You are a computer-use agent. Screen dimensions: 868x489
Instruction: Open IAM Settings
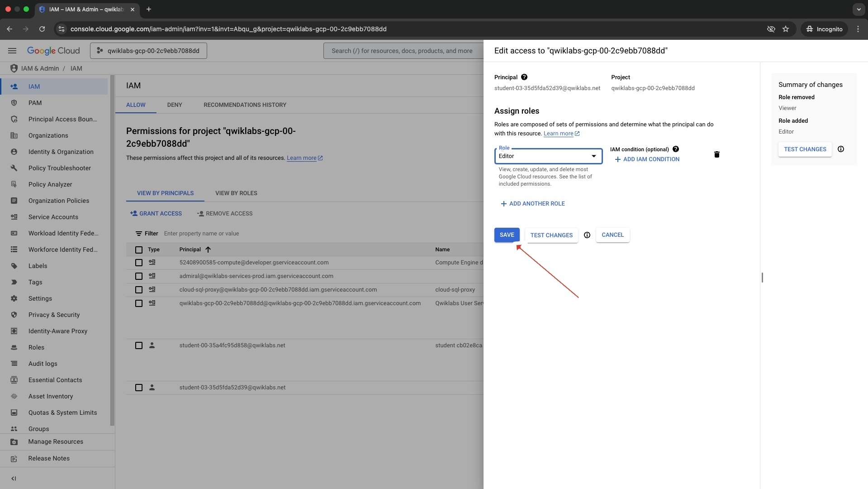click(54, 298)
